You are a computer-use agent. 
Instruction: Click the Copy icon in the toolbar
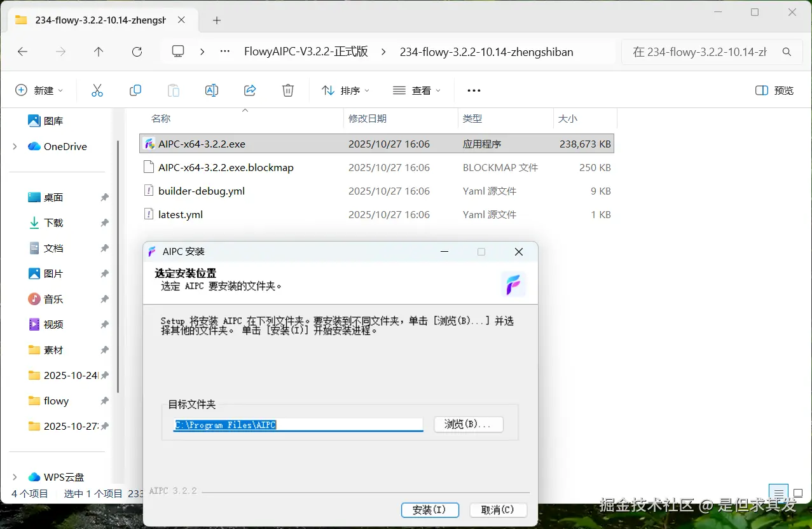point(135,90)
